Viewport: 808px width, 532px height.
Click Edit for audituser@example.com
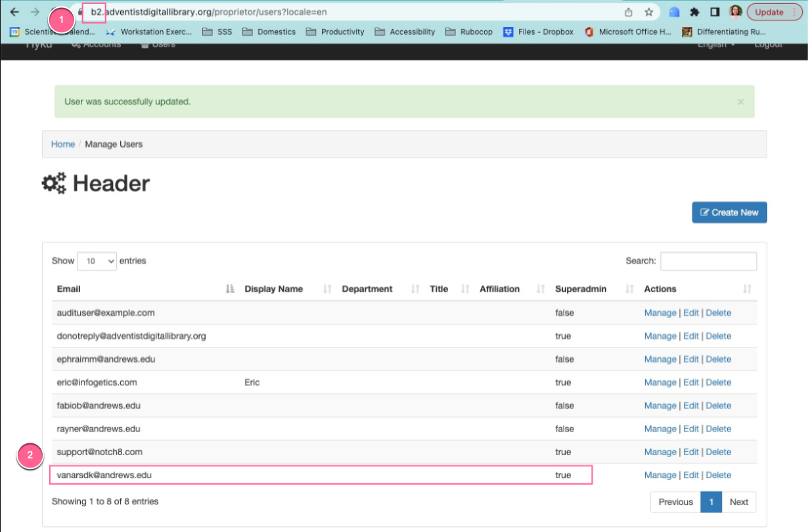coord(691,313)
